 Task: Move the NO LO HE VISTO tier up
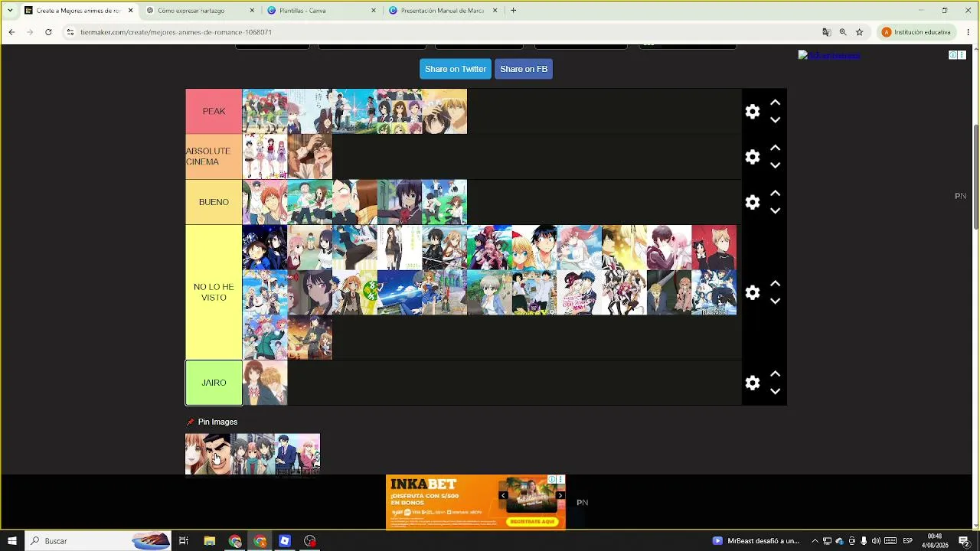point(775,283)
